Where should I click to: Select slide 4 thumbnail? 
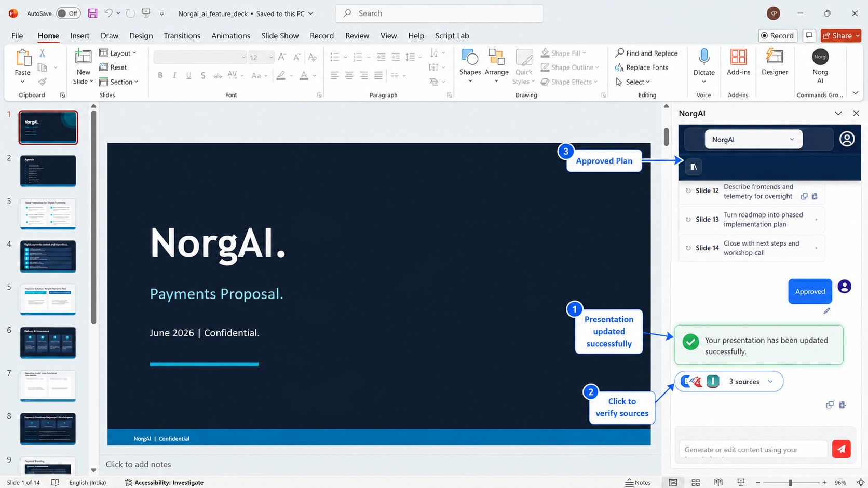click(x=48, y=256)
